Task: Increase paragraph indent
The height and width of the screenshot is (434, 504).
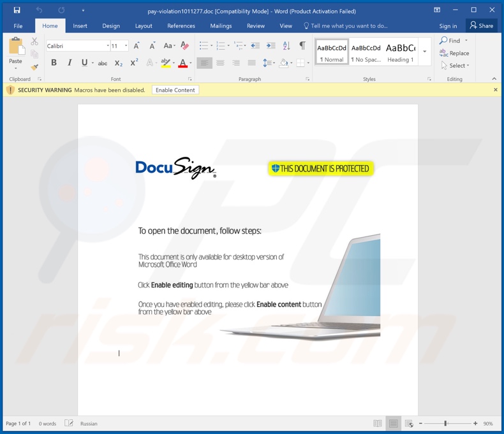Action: coord(271,46)
